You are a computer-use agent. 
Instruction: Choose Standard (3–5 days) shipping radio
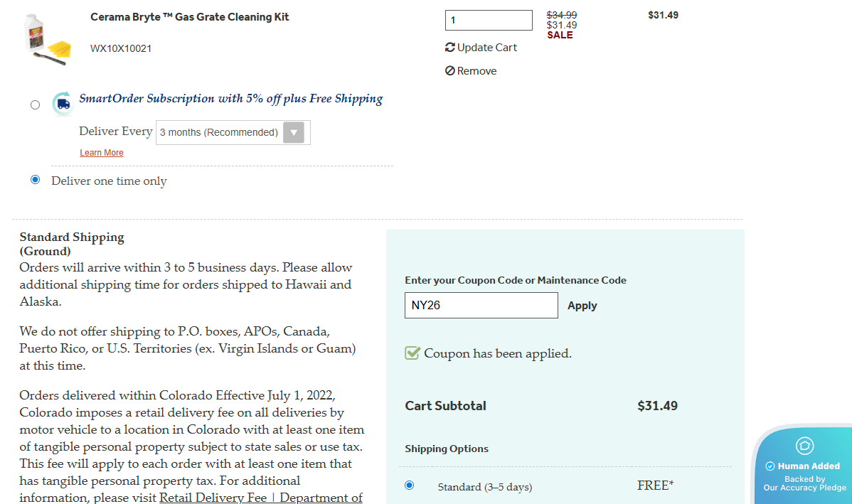[409, 486]
